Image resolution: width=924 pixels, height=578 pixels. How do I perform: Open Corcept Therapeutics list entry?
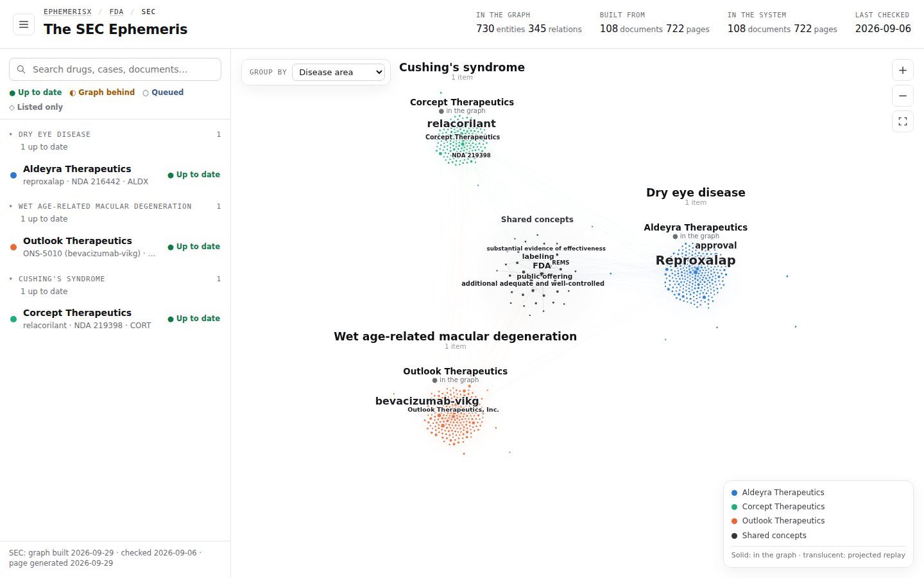(115, 320)
